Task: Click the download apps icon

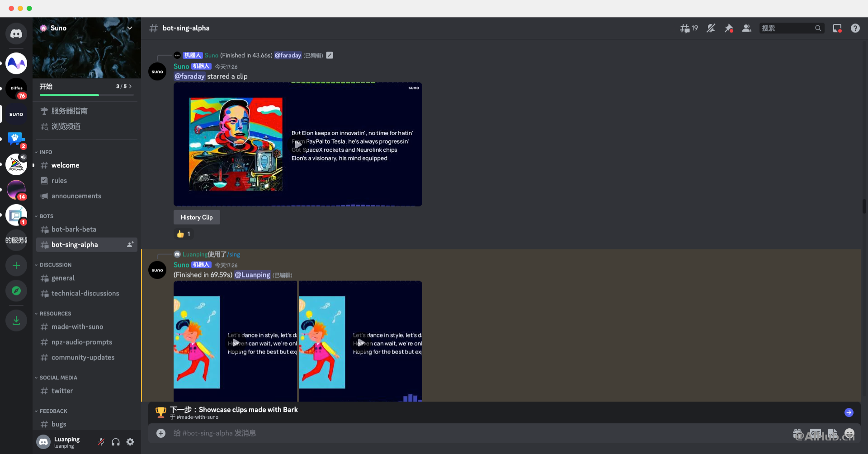Action: [x=16, y=321]
